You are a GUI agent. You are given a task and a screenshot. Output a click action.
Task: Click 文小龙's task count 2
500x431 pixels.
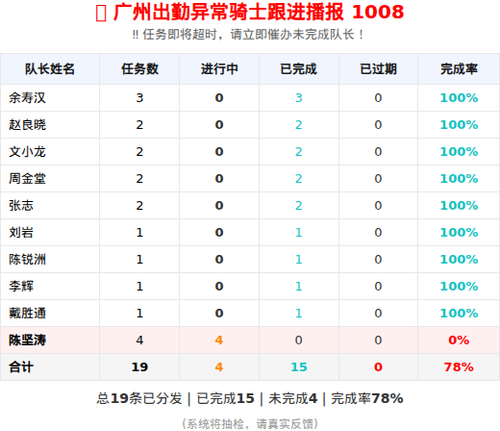coord(140,152)
